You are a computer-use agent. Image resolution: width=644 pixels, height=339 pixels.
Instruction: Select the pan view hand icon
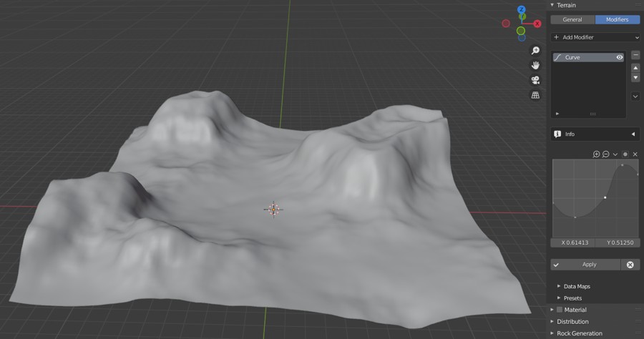click(x=535, y=65)
